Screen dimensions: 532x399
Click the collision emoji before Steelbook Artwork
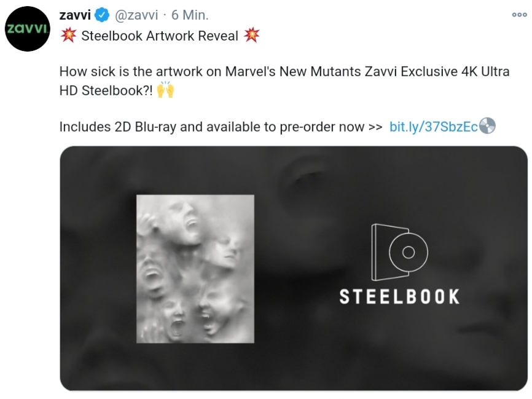coord(69,35)
